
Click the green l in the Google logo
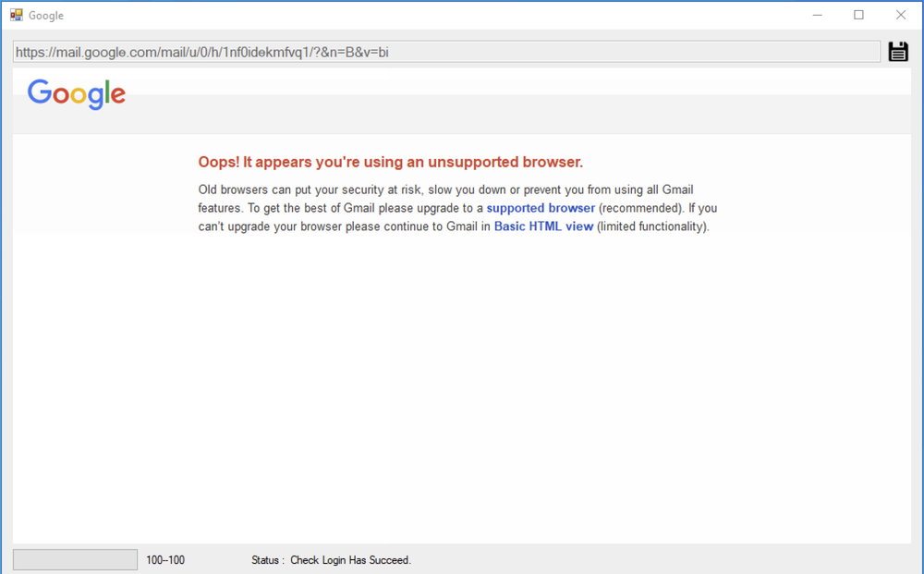click(x=107, y=92)
